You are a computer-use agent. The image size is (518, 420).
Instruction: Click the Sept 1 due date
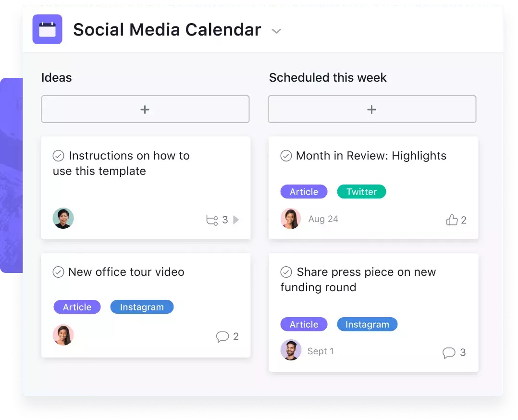tap(321, 351)
